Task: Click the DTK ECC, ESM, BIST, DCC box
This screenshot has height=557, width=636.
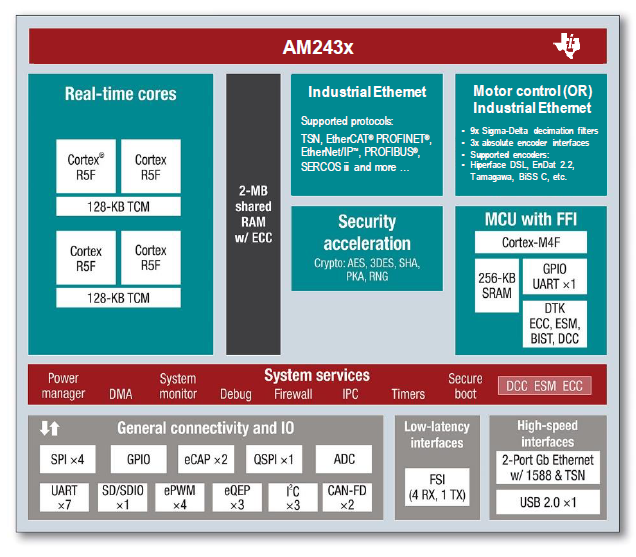Action: (x=554, y=324)
